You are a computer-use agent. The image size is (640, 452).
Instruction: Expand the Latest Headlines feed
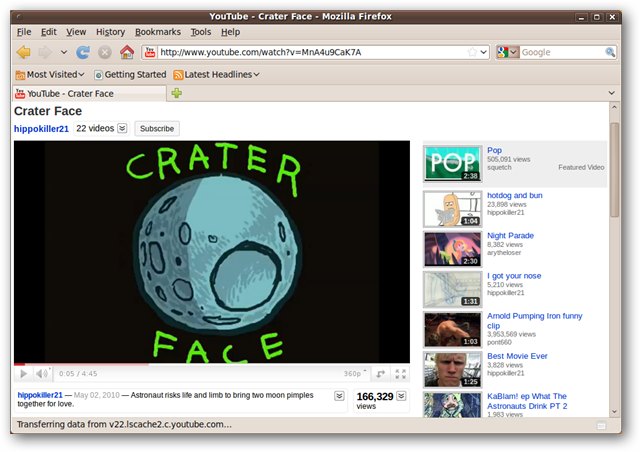[216, 74]
